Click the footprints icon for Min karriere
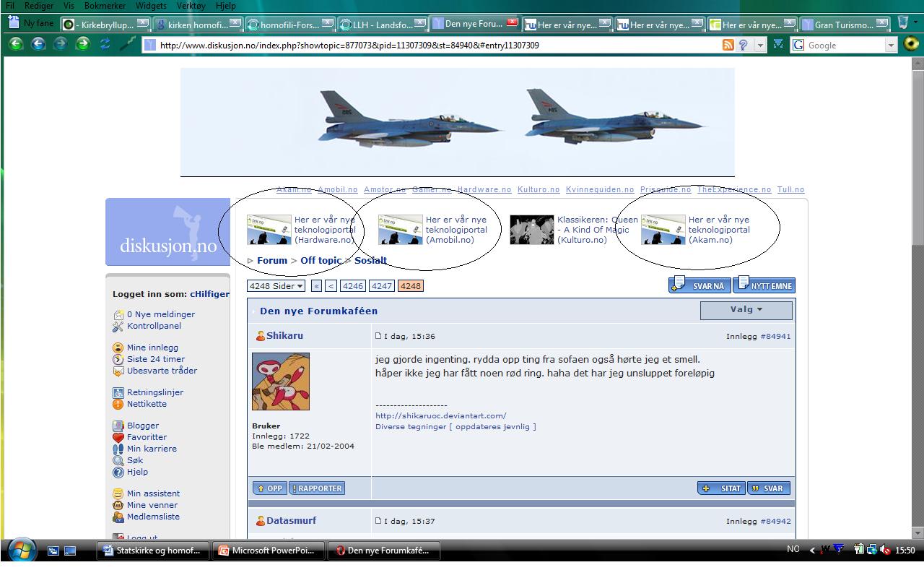This screenshot has width=924, height=578. pyautogui.click(x=118, y=449)
